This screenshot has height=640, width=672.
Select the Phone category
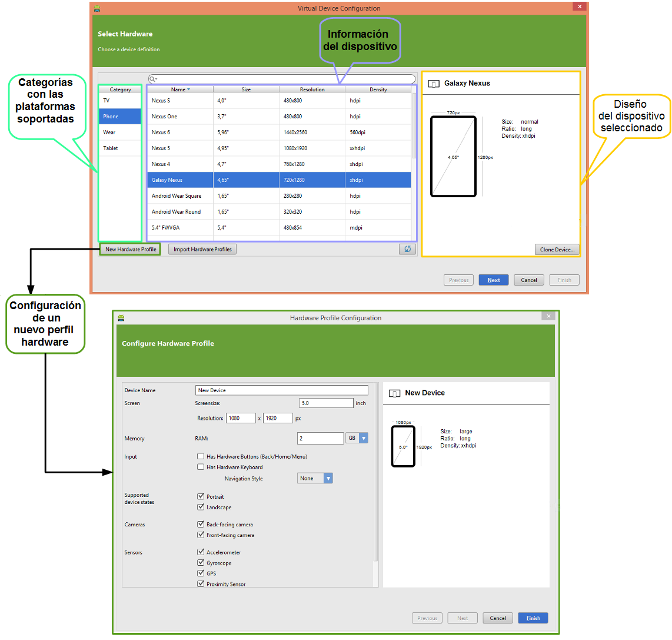click(x=120, y=116)
